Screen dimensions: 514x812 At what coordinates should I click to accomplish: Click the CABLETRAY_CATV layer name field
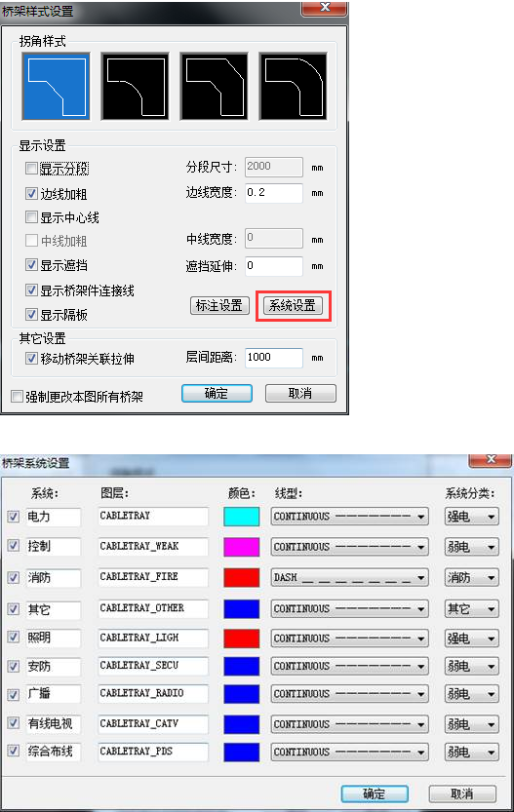tap(153, 724)
